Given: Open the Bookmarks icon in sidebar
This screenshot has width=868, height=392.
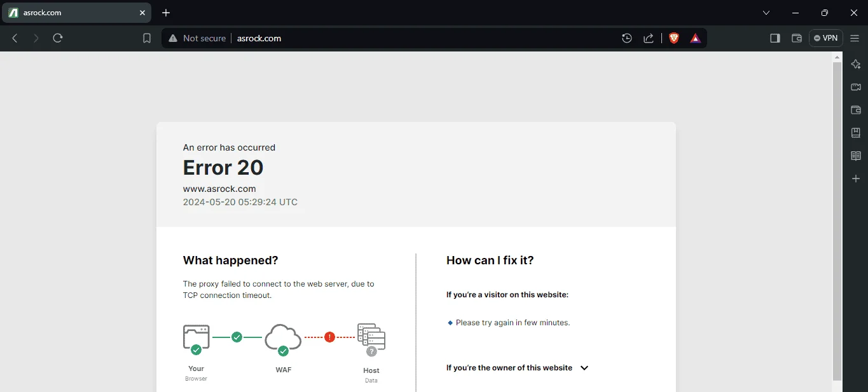Looking at the screenshot, I should pyautogui.click(x=856, y=133).
